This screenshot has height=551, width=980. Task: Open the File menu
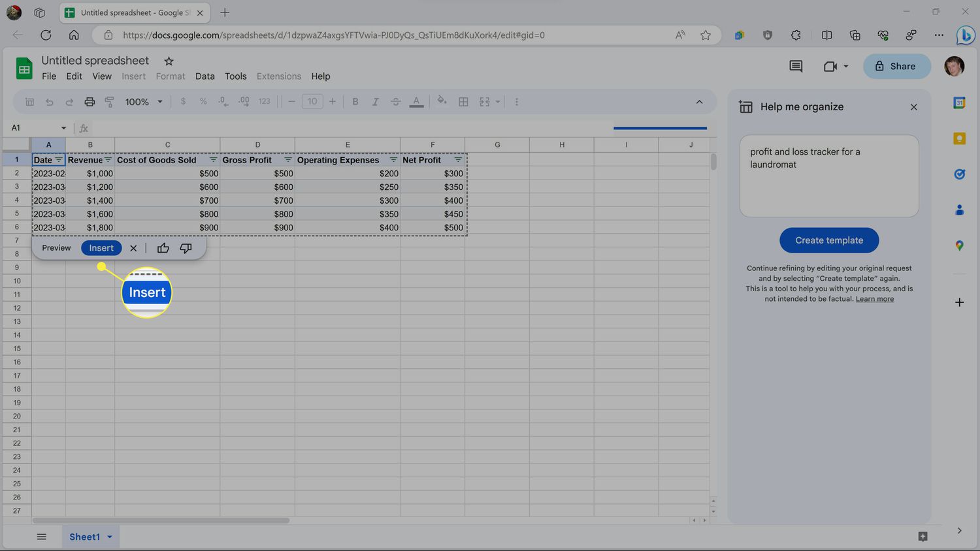click(x=49, y=76)
